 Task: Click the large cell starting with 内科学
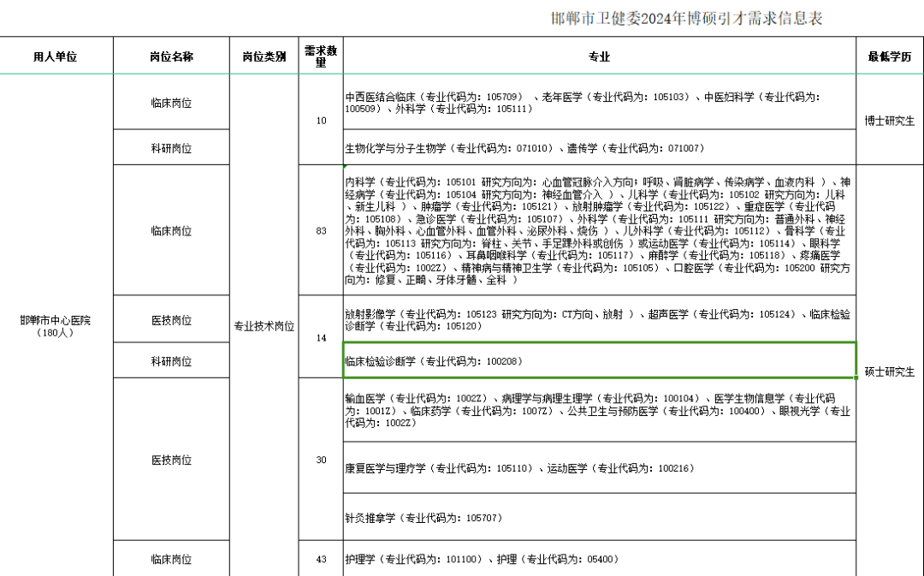click(x=599, y=231)
